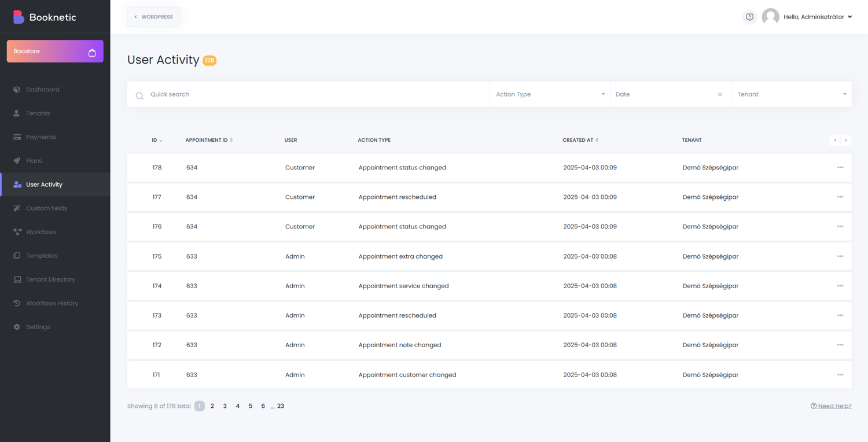Open Settings from the sidebar
Screen dimensions: 868x442
pos(55,327)
